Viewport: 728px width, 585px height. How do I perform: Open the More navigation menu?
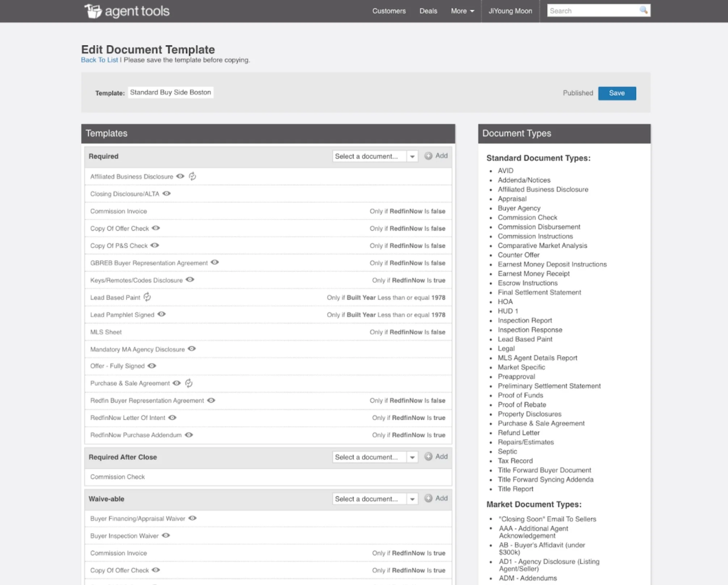tap(462, 11)
